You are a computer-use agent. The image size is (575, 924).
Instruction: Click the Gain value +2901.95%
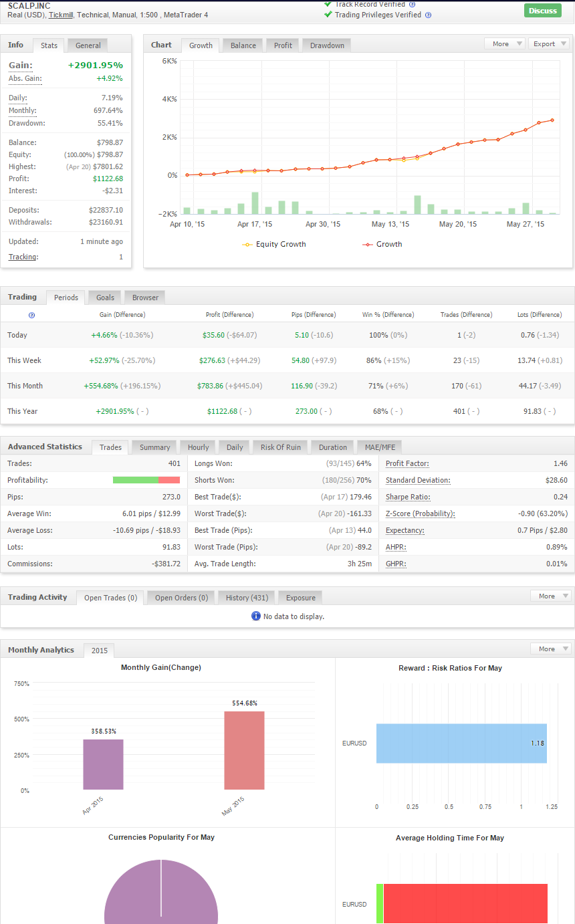tap(95, 66)
